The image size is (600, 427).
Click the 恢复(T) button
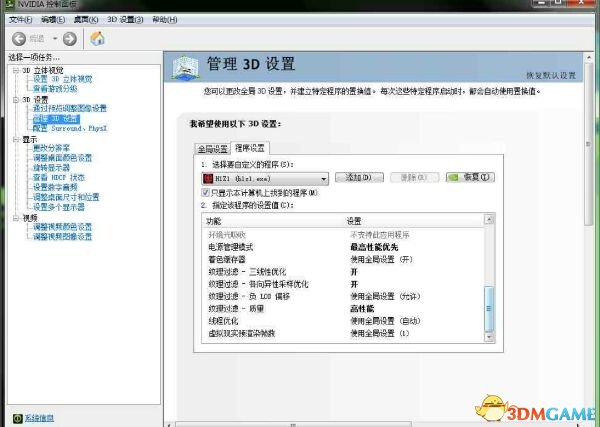pyautogui.click(x=470, y=177)
